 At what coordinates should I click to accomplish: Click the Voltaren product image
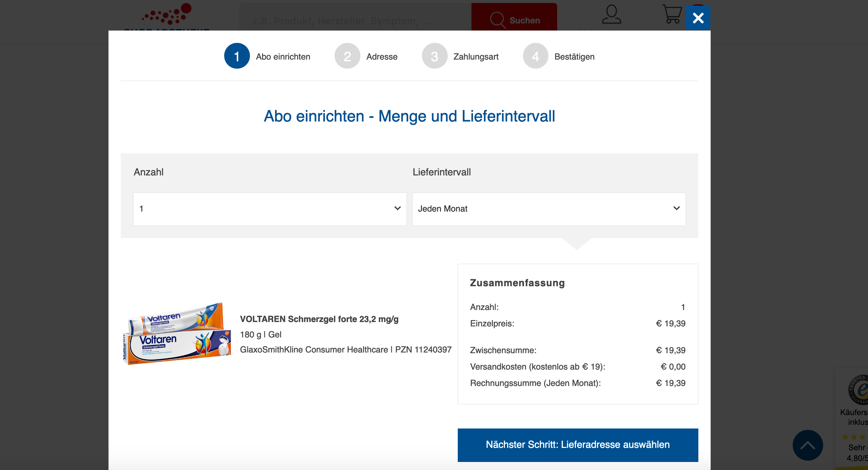(x=177, y=333)
